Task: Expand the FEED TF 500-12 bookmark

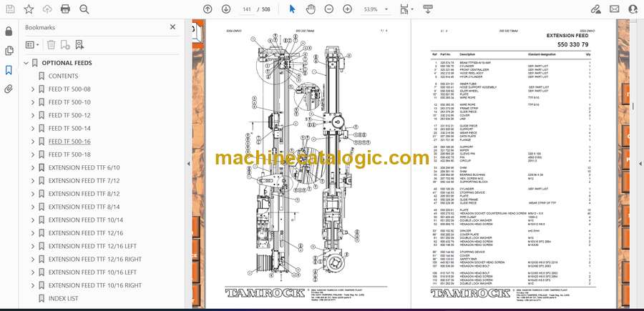Action: [33, 115]
